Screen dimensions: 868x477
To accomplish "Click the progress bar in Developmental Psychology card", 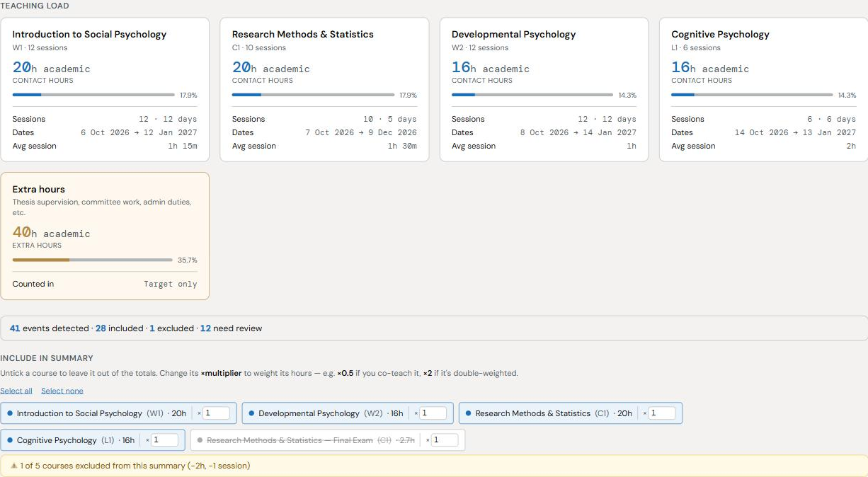I will coord(532,95).
